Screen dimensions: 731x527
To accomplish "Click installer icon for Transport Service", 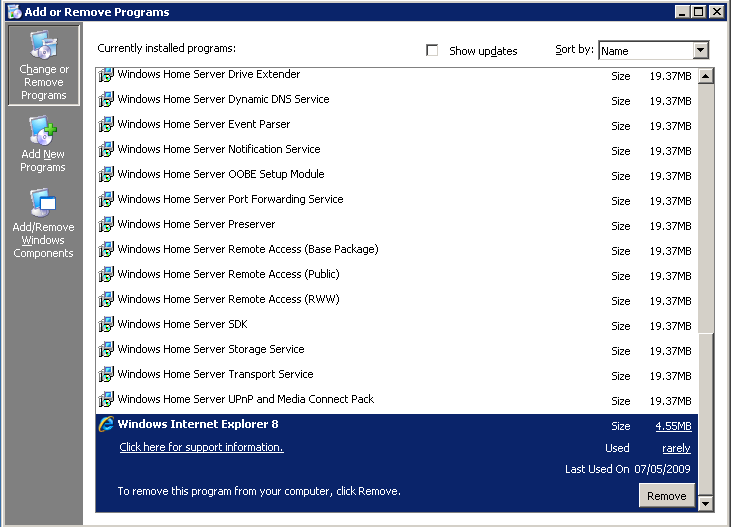I will click(x=106, y=374).
